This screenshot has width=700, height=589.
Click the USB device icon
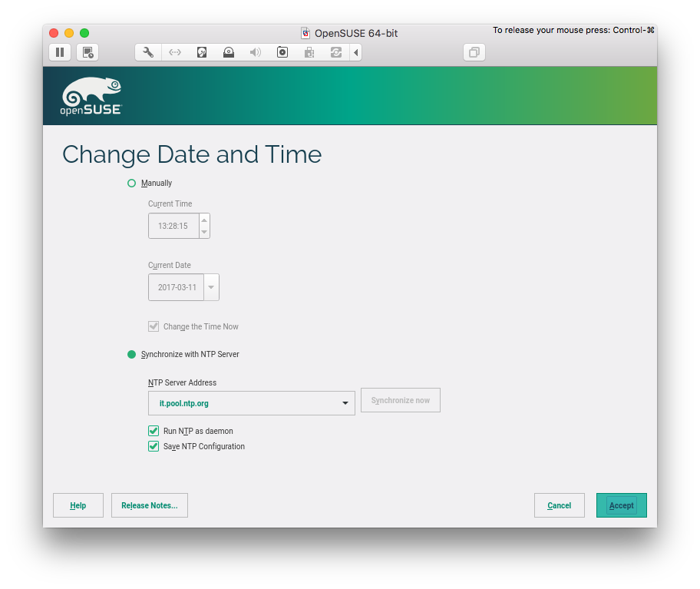click(x=309, y=52)
